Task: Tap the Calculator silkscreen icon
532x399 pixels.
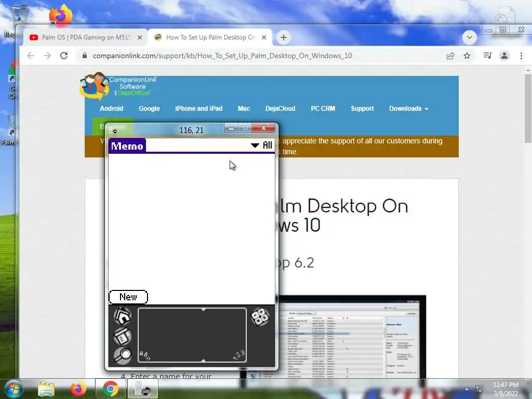Action: click(x=260, y=317)
